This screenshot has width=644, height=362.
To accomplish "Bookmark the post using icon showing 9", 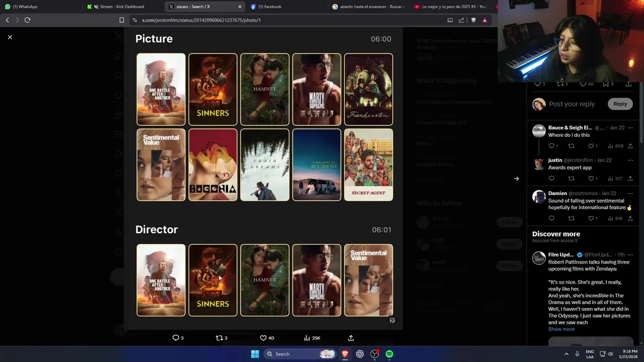I will (606, 83).
